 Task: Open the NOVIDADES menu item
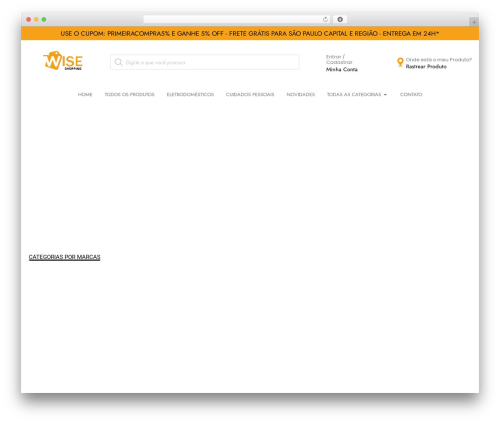pos(301,95)
